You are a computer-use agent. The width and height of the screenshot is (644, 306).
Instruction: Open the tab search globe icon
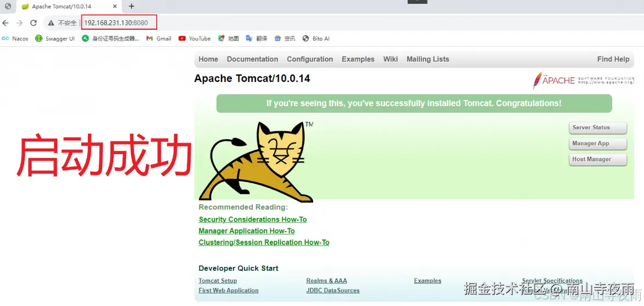tap(8, 6)
